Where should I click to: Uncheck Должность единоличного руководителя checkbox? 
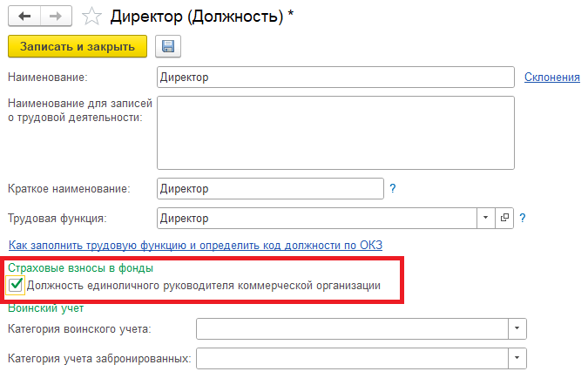[16, 285]
